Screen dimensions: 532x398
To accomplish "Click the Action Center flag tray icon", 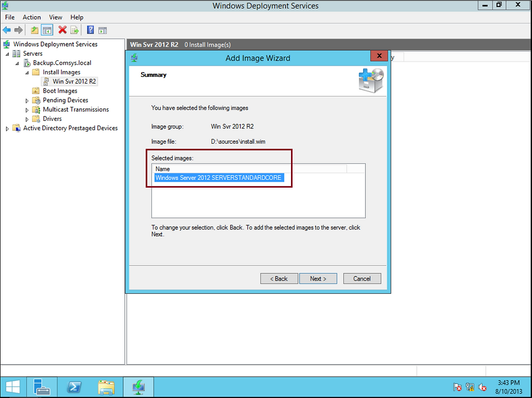I will (x=457, y=387).
